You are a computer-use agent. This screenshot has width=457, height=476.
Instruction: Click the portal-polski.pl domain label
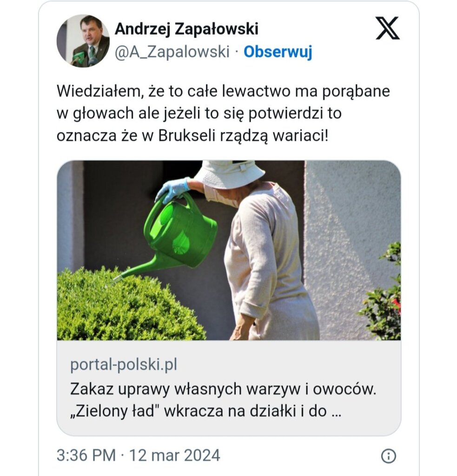(x=124, y=364)
